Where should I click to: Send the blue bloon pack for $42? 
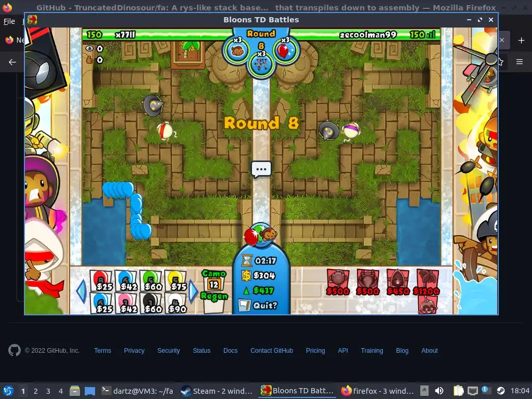[x=126, y=281]
